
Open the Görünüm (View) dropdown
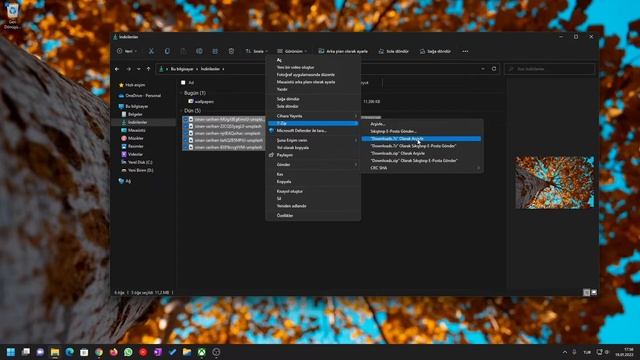(292, 51)
